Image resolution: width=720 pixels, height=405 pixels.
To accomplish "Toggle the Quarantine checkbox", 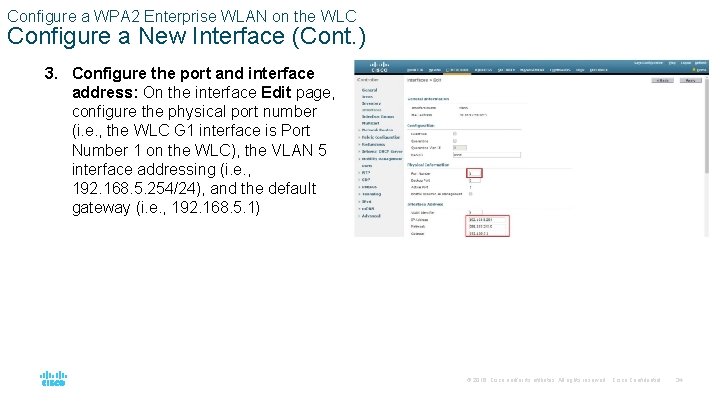I will pos(455,141).
